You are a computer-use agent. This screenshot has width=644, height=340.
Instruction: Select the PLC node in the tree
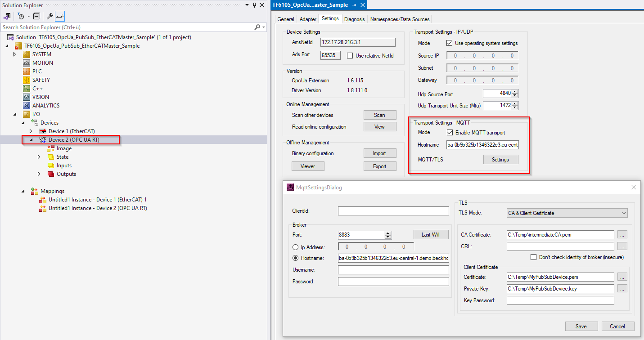(x=37, y=72)
